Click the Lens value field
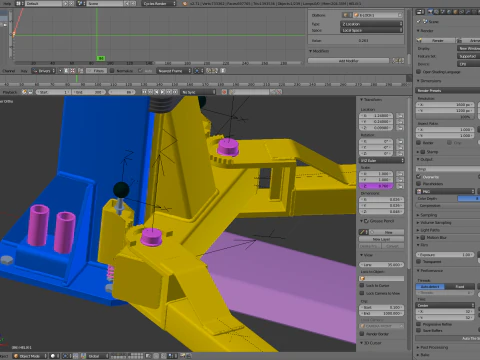 (x=382, y=265)
